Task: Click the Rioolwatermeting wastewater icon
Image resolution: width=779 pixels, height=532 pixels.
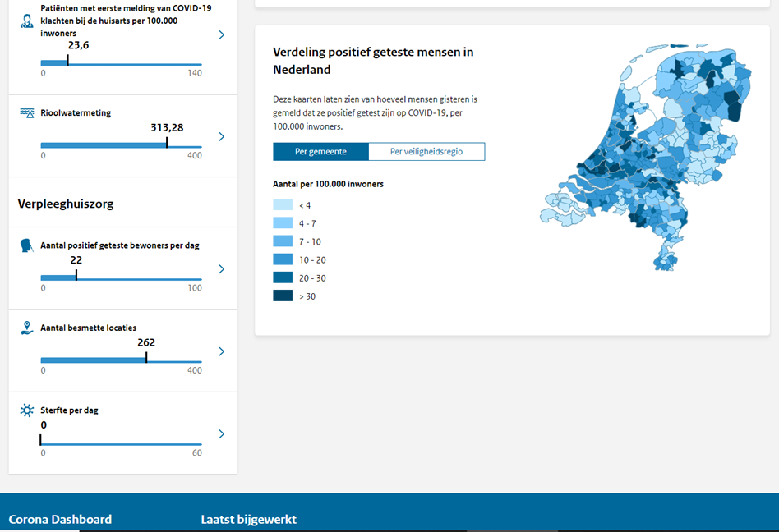Action: tap(27, 112)
